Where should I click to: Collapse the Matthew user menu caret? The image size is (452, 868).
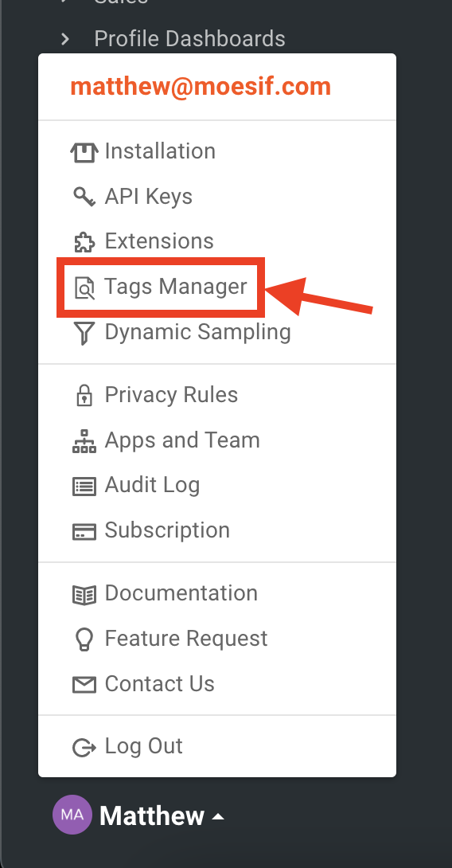(218, 816)
